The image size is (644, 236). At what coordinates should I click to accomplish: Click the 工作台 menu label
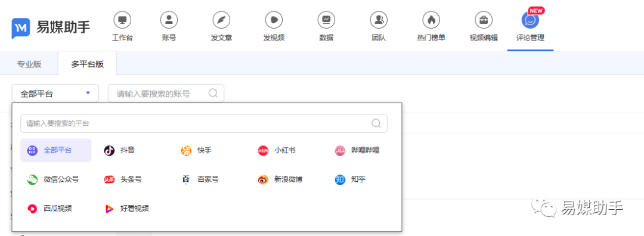tap(122, 38)
